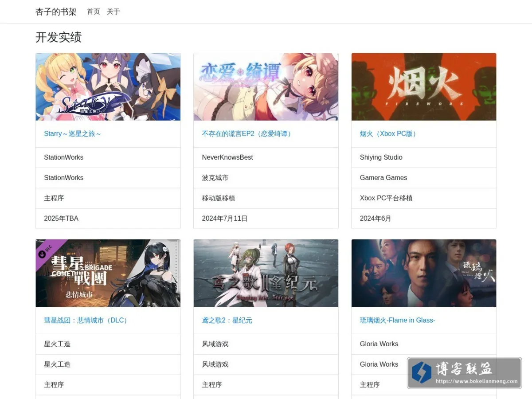This screenshot has width=532, height=399.
Task: Open the 关于 page
Action: tap(113, 12)
